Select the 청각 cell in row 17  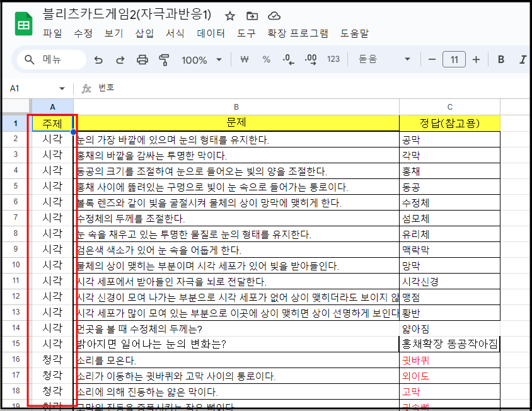click(52, 376)
